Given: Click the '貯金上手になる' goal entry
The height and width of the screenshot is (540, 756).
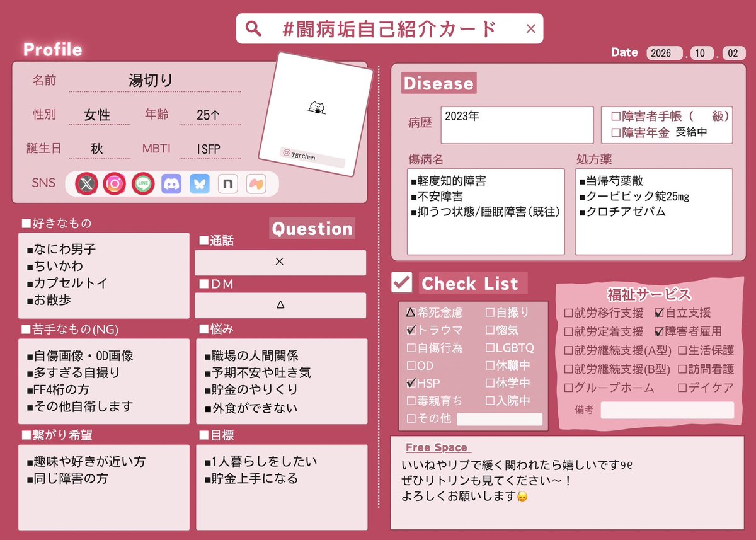Looking at the screenshot, I should pos(251,479).
